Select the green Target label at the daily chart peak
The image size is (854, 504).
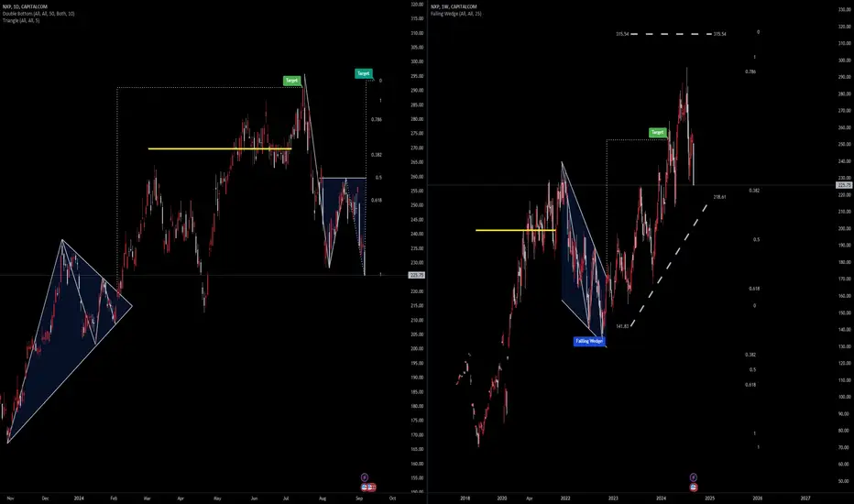point(292,81)
